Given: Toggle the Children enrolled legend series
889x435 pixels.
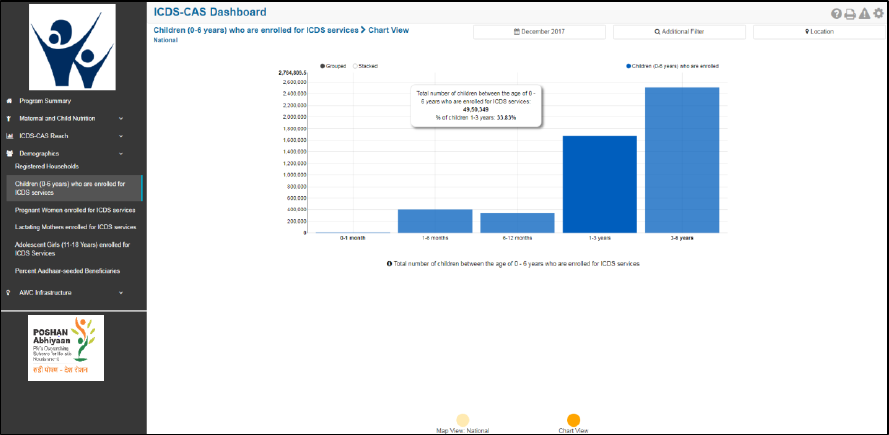Looking at the screenshot, I should 672,66.
